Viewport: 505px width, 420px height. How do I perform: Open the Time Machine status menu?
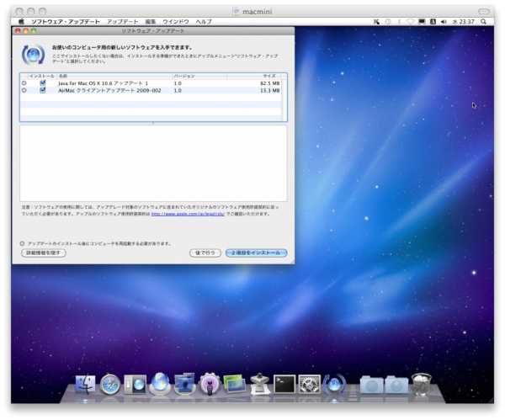(x=388, y=22)
